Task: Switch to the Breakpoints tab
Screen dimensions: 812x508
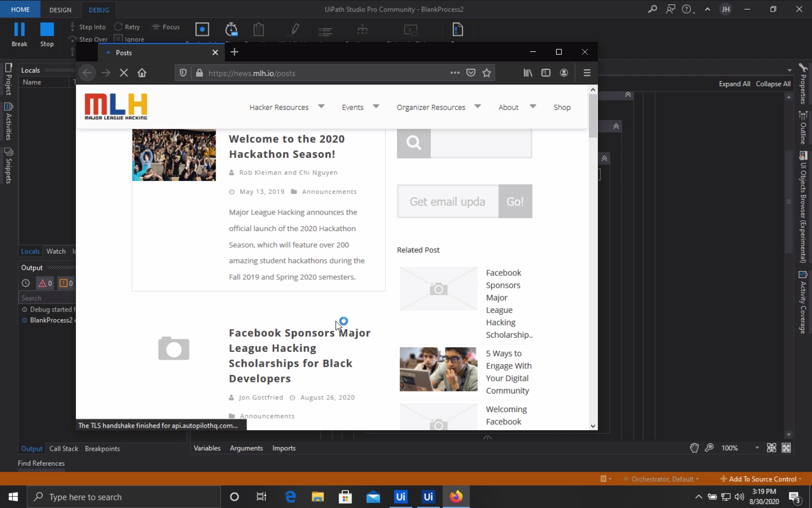Action: tap(102, 449)
